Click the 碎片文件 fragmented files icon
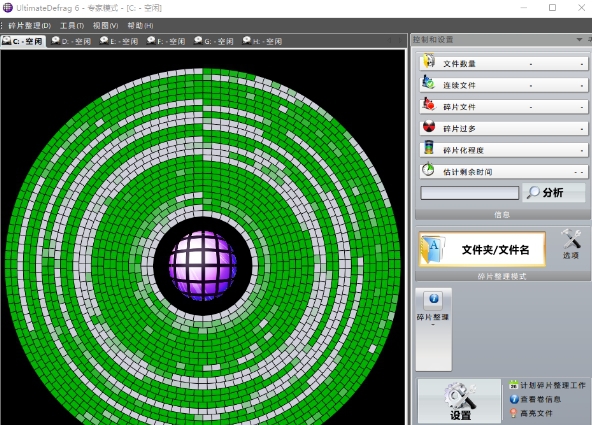This screenshot has height=425, width=592. click(429, 104)
